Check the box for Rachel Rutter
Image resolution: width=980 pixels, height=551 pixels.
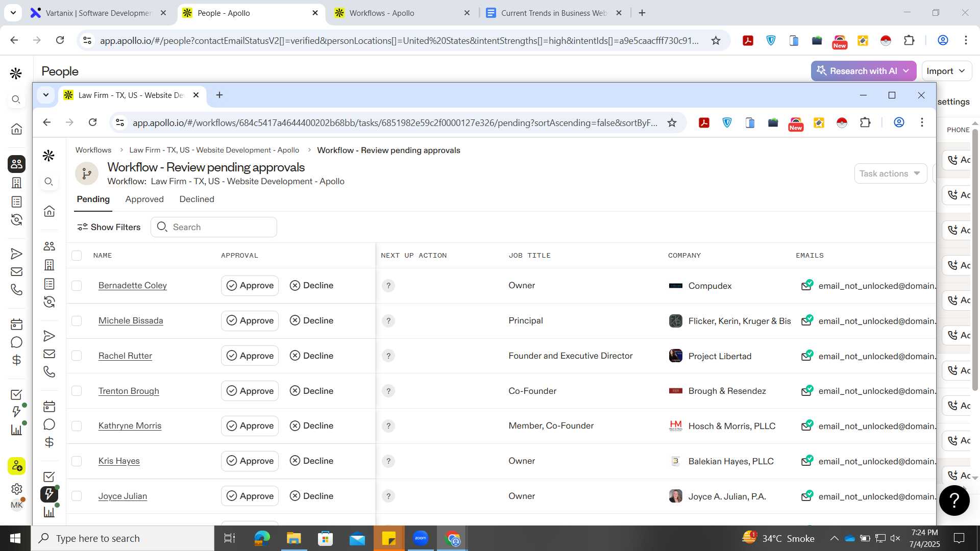(x=77, y=356)
